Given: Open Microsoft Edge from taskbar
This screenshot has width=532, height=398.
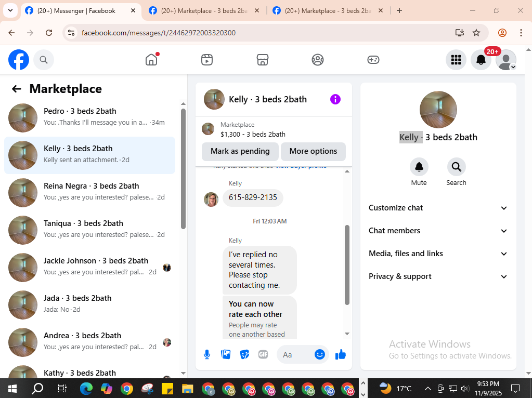Looking at the screenshot, I should (86, 389).
